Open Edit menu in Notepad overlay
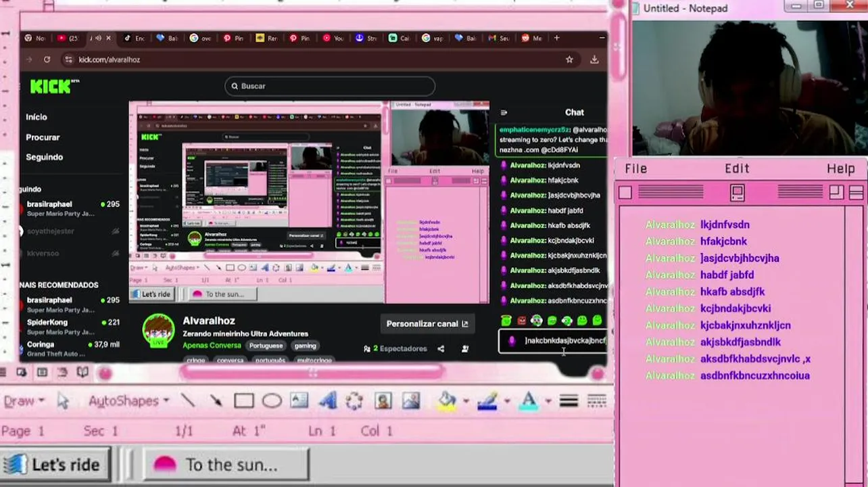The image size is (868, 487). (x=738, y=169)
